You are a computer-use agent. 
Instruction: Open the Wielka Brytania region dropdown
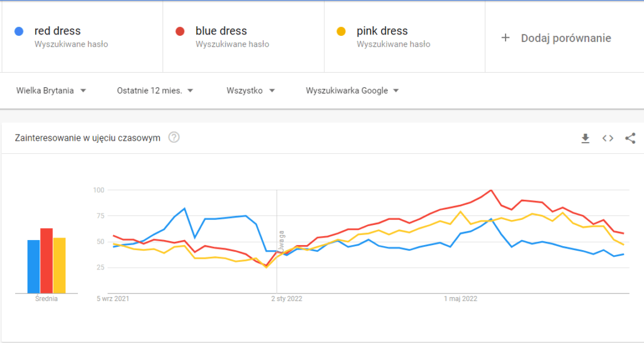pyautogui.click(x=51, y=90)
